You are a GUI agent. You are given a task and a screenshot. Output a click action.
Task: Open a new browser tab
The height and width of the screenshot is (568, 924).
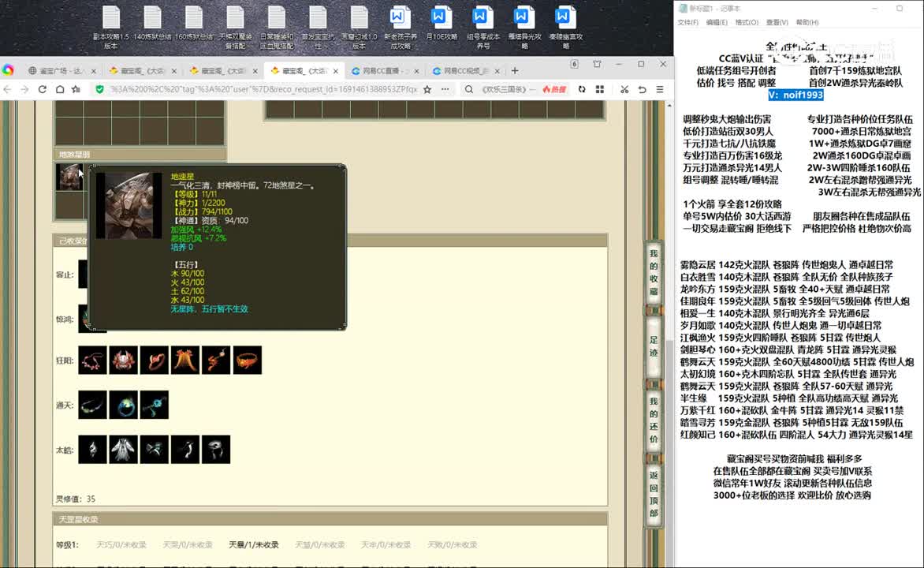(x=515, y=71)
